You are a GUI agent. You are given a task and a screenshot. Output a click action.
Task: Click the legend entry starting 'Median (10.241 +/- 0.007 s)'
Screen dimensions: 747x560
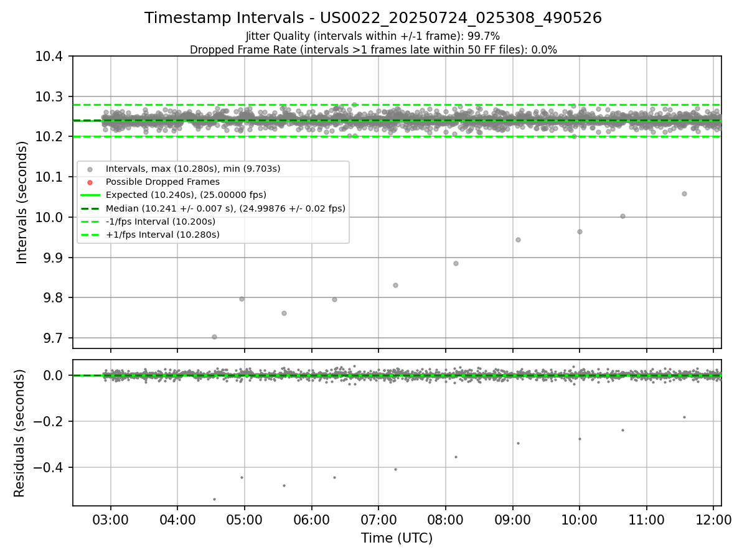[x=225, y=208]
